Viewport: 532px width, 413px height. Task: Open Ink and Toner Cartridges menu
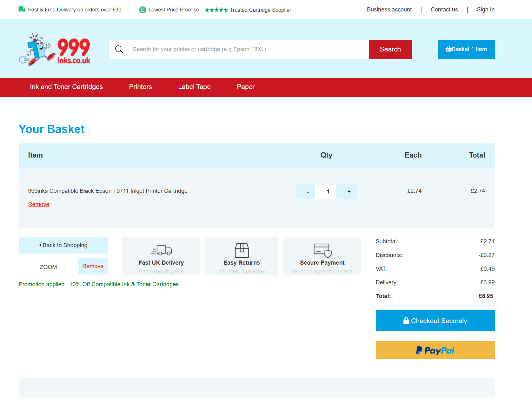[66, 87]
